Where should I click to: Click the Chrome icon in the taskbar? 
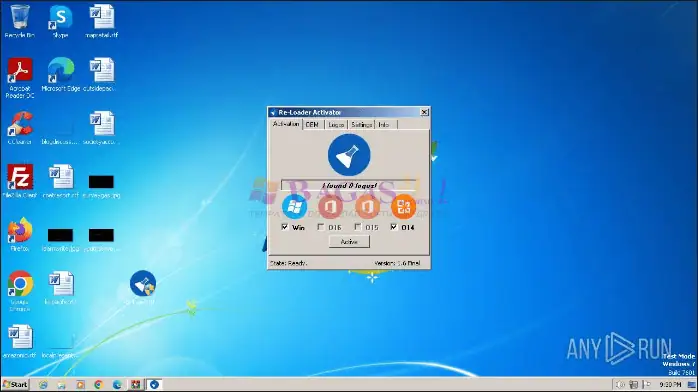point(98,384)
